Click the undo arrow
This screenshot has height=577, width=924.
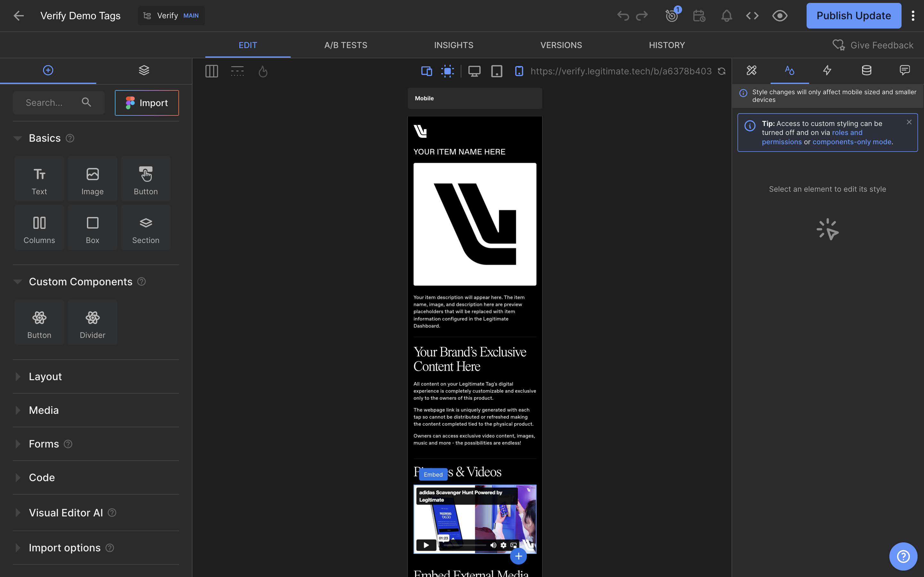point(623,16)
